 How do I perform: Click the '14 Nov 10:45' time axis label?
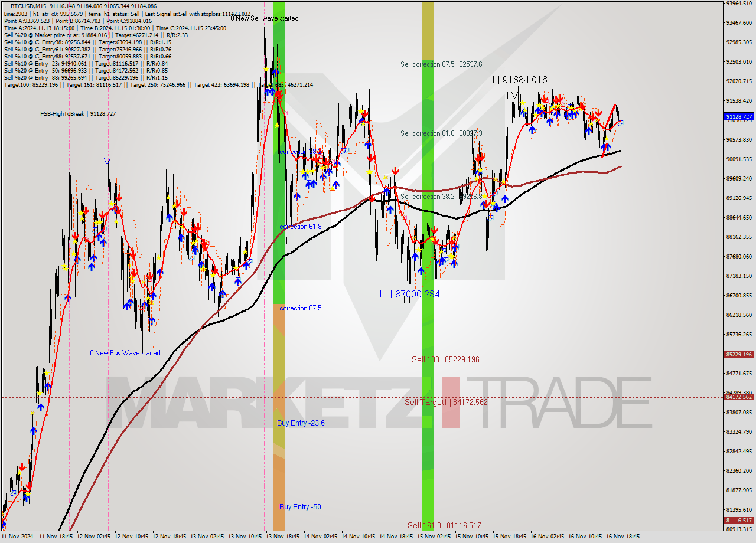359,537
